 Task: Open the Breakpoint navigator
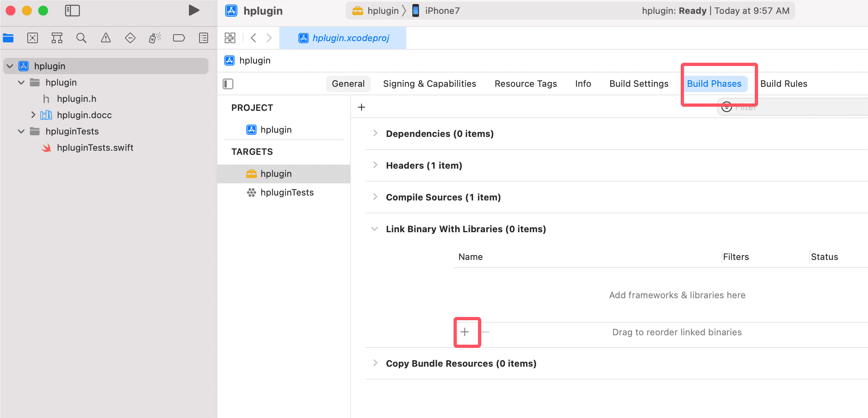(179, 38)
